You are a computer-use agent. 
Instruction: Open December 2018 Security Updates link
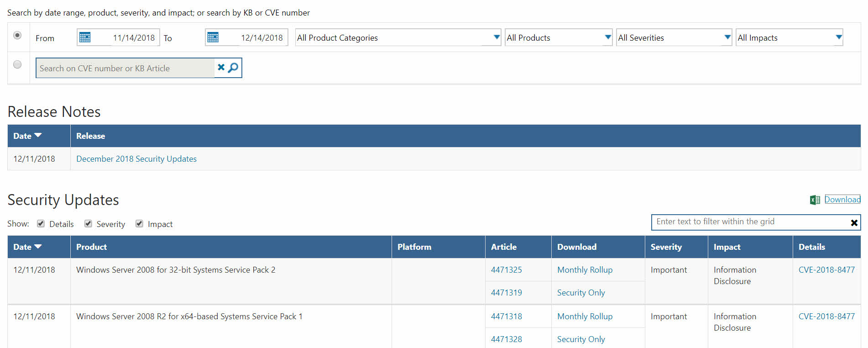pyautogui.click(x=136, y=158)
